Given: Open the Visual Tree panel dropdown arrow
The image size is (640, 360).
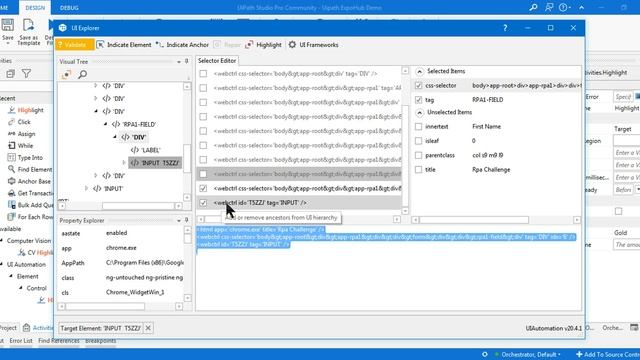Looking at the screenshot, I should coord(179,62).
